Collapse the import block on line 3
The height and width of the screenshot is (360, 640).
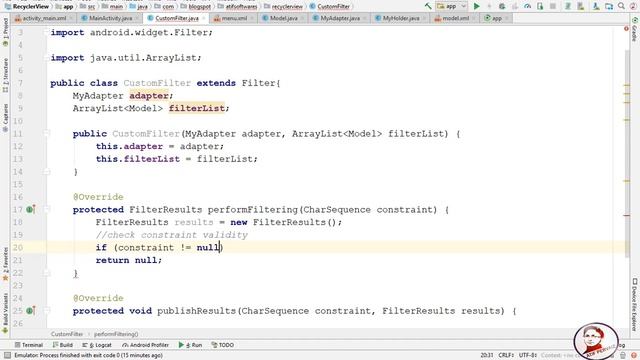[47, 32]
